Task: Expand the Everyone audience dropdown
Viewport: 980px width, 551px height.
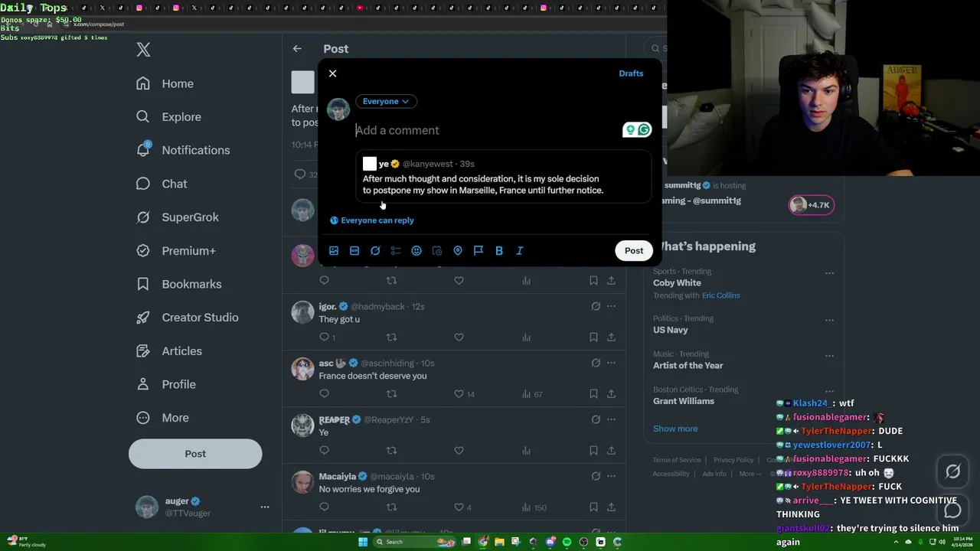Action: [x=385, y=101]
